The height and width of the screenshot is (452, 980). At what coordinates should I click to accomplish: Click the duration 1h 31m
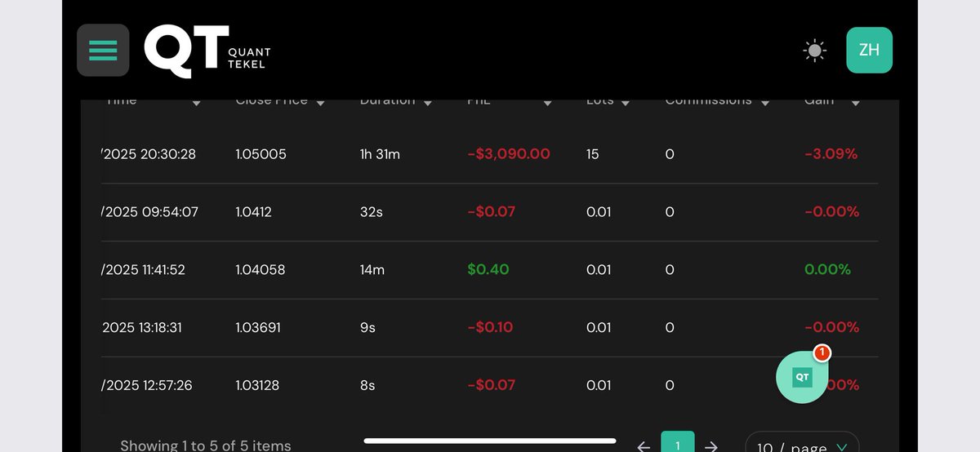click(x=380, y=153)
